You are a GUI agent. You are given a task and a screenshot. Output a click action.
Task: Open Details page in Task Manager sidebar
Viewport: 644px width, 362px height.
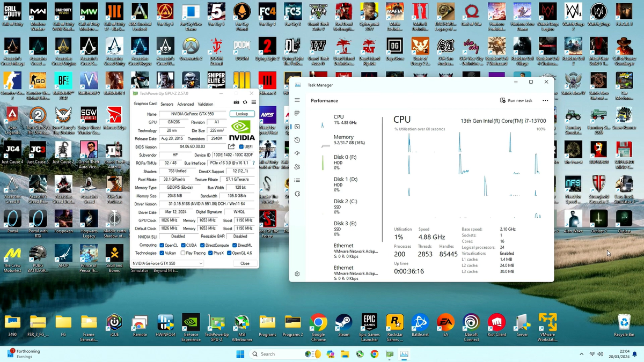pos(297,180)
